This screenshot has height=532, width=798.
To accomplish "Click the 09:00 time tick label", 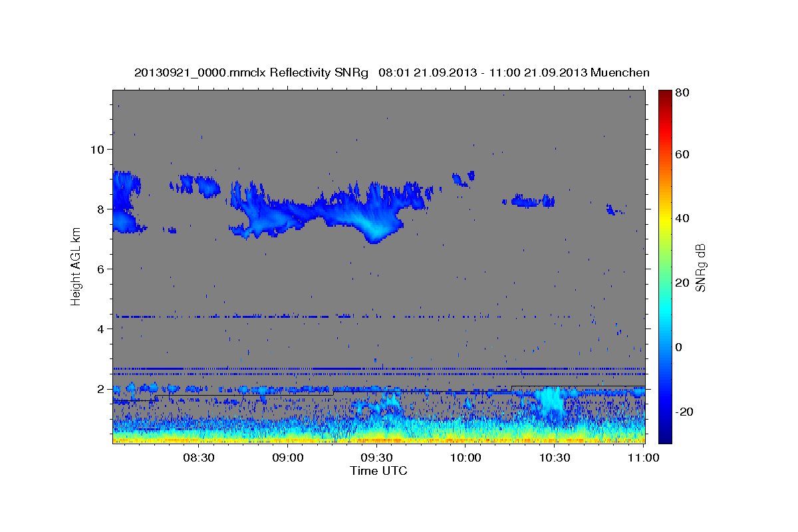I will point(288,458).
